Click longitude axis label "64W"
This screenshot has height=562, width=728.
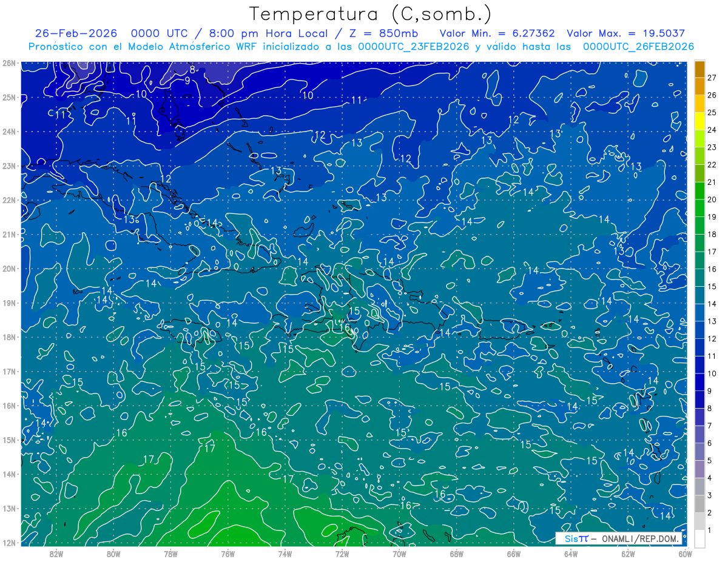tap(571, 554)
